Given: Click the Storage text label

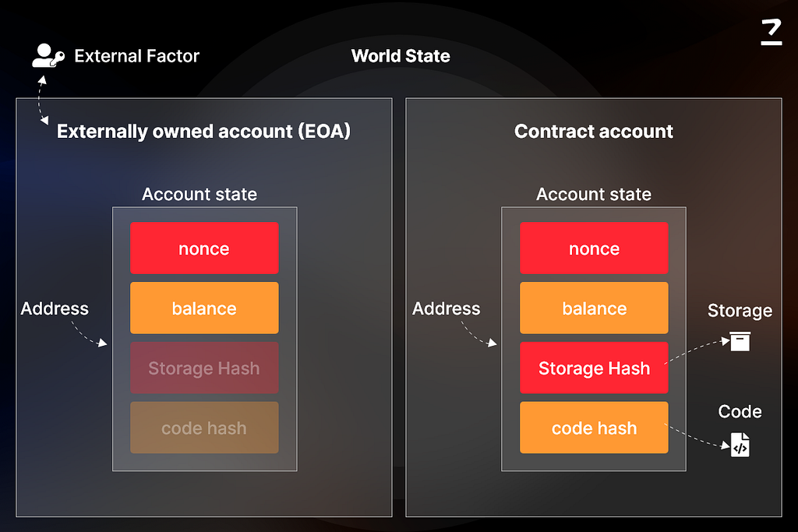Looking at the screenshot, I should coord(740,311).
